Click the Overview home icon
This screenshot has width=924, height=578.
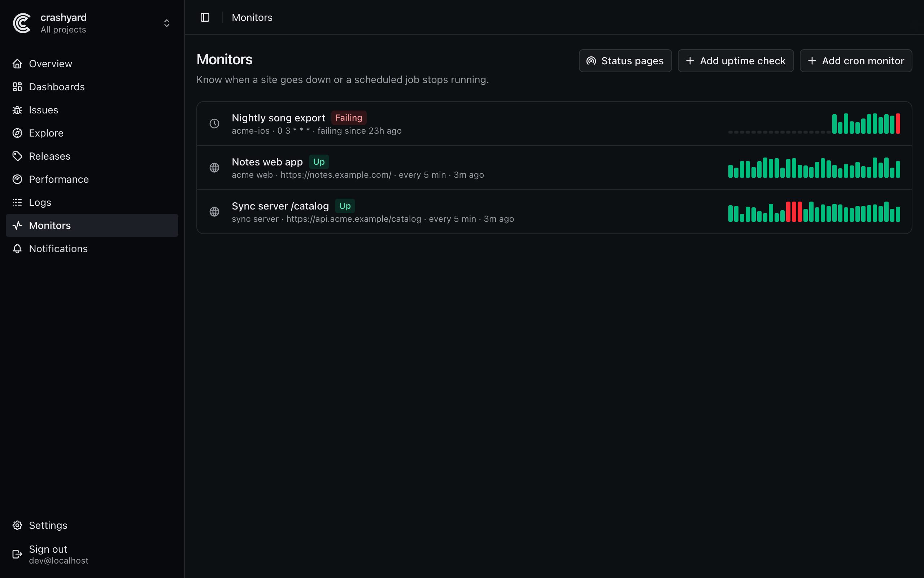[17, 64]
